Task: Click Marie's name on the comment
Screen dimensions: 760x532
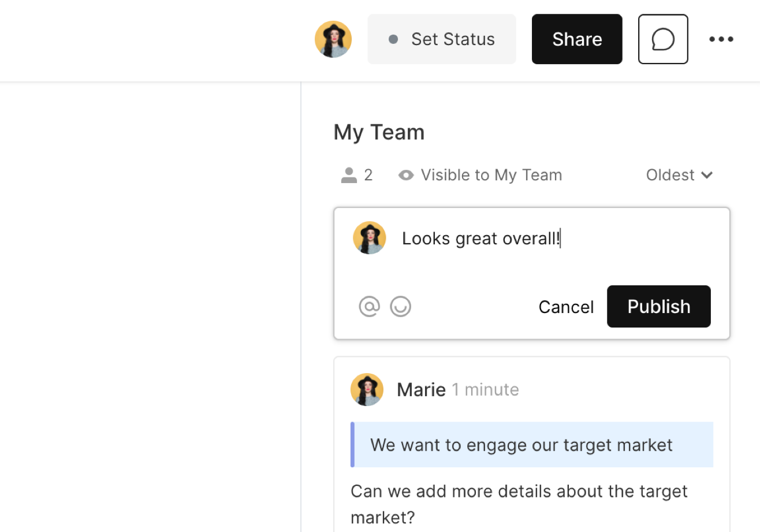Action: [x=421, y=390]
